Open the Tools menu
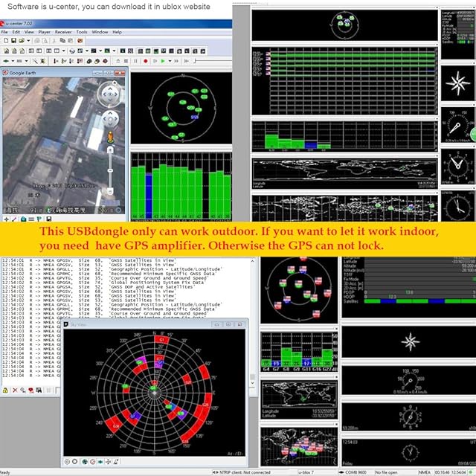 pos(82,32)
